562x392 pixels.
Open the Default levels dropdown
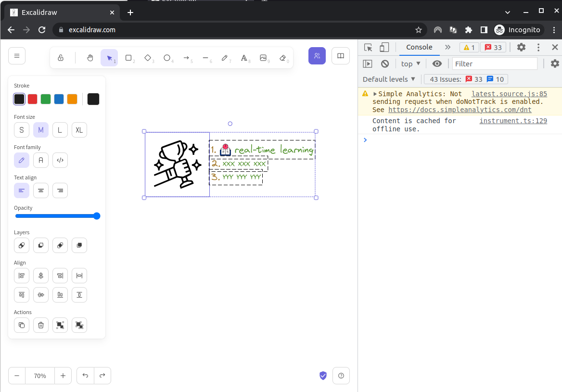click(389, 79)
